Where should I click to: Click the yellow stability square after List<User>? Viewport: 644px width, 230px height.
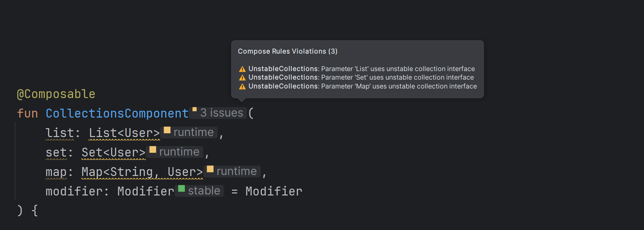[x=167, y=130]
